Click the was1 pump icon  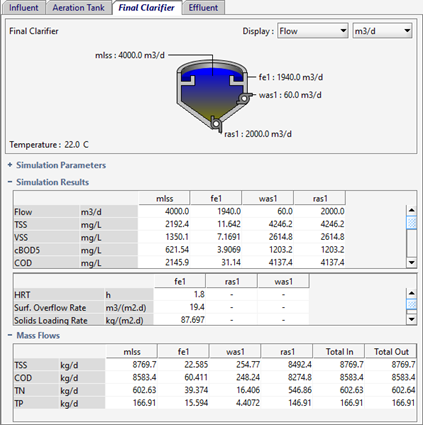(x=244, y=98)
